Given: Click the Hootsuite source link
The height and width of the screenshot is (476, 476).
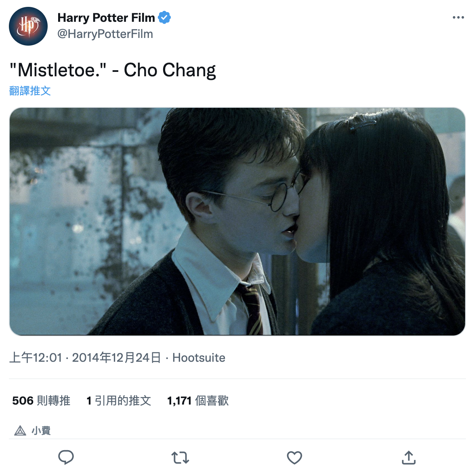Looking at the screenshot, I should (199, 358).
